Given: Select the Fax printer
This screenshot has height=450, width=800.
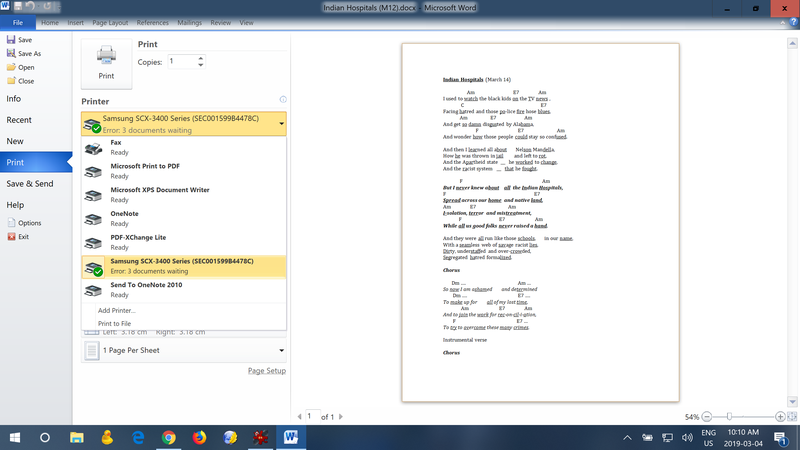Looking at the screenshot, I should point(184,147).
